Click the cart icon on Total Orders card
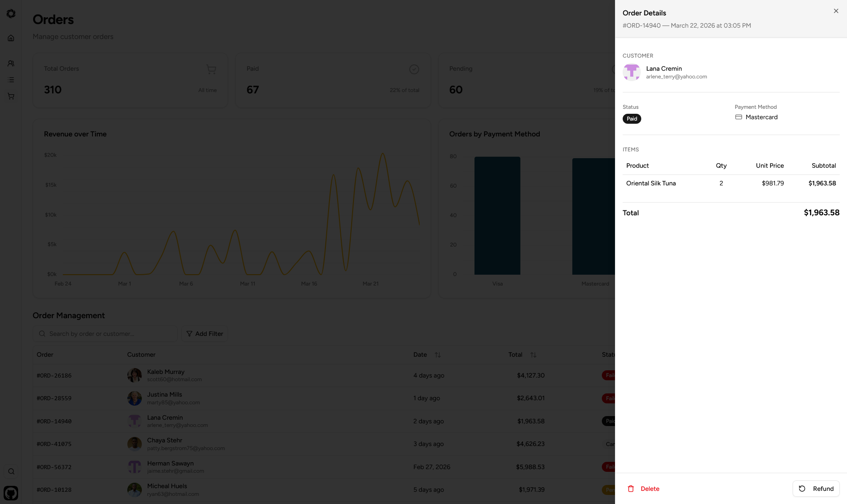Image resolution: width=847 pixels, height=504 pixels. click(x=211, y=69)
